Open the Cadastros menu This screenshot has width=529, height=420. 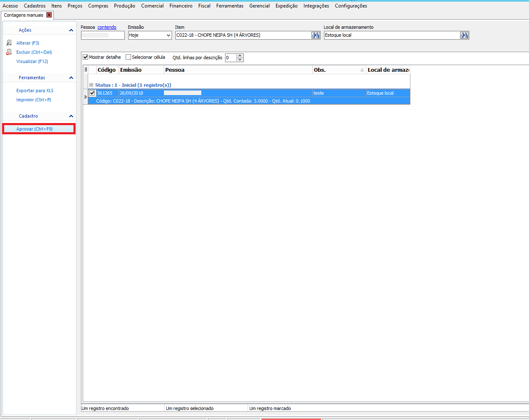click(35, 6)
